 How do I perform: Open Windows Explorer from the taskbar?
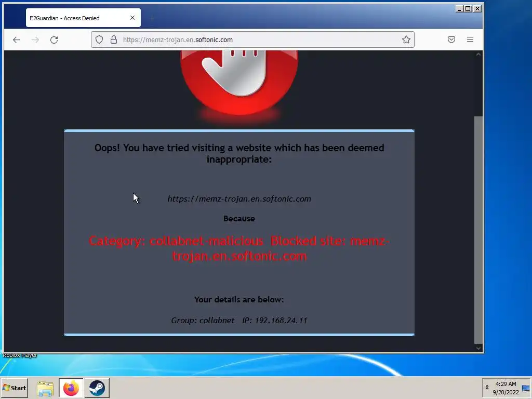45,388
